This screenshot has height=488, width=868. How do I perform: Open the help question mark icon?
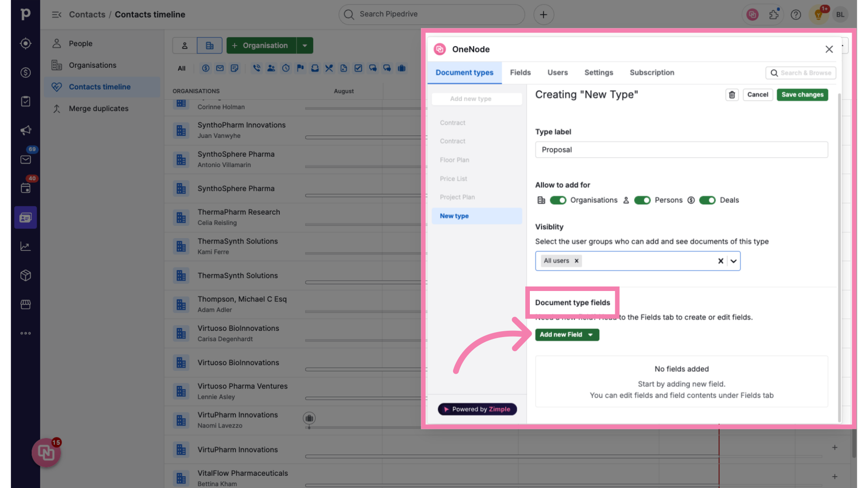coord(796,14)
